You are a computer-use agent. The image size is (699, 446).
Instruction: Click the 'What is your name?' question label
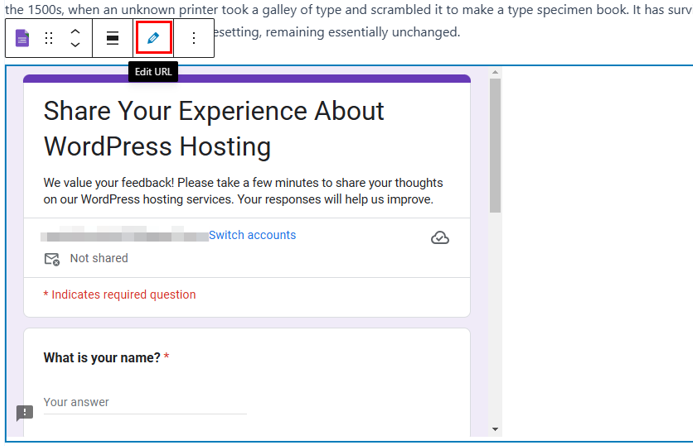(x=102, y=358)
